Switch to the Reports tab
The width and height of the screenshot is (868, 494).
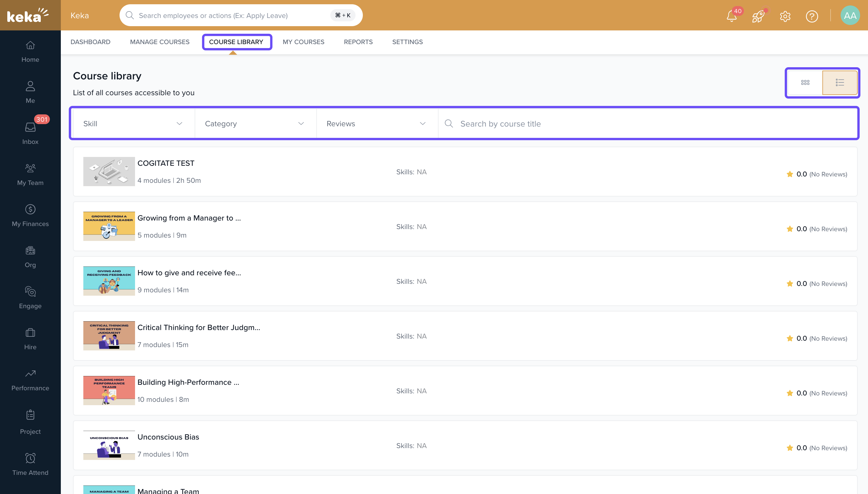coord(358,42)
